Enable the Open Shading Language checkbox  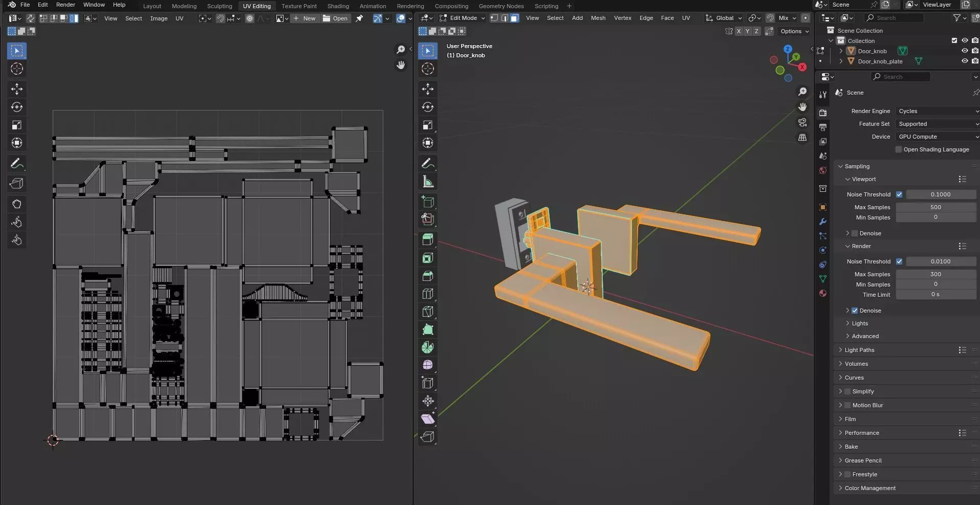pos(899,149)
